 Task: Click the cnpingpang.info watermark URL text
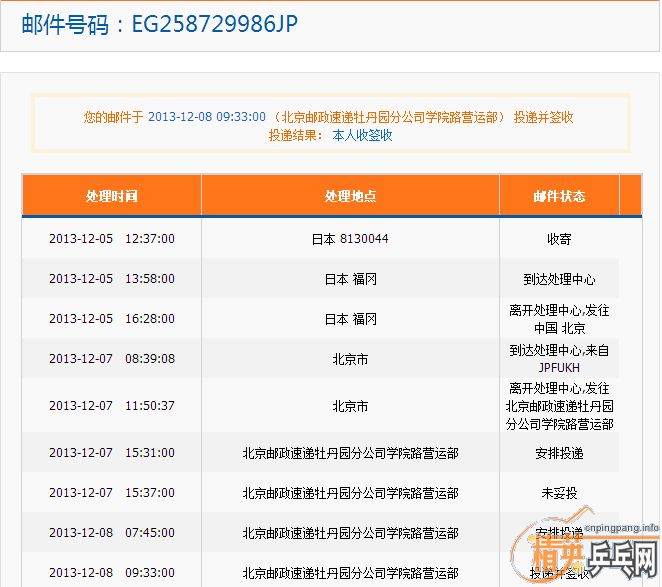621,526
